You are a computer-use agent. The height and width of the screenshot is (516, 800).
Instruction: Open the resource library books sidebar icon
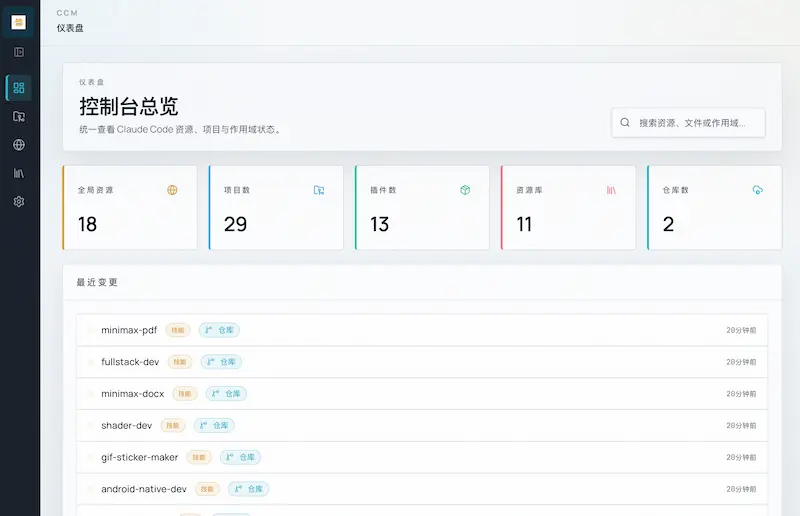(x=19, y=173)
